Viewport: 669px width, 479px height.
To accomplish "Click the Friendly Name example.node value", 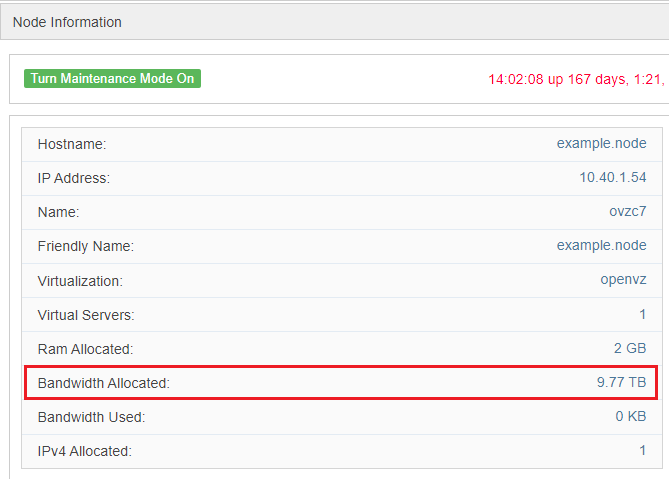I will pos(601,246).
